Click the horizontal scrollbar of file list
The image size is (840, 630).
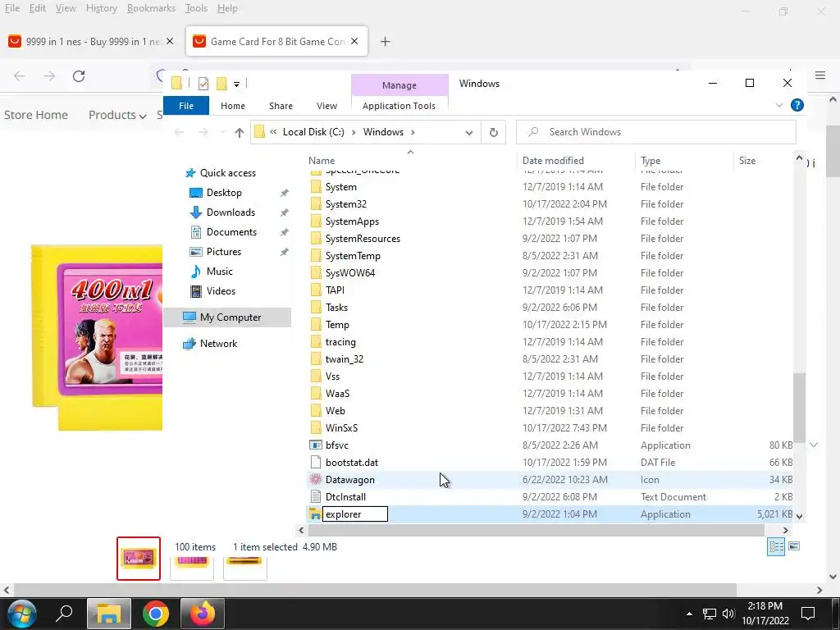click(536, 531)
